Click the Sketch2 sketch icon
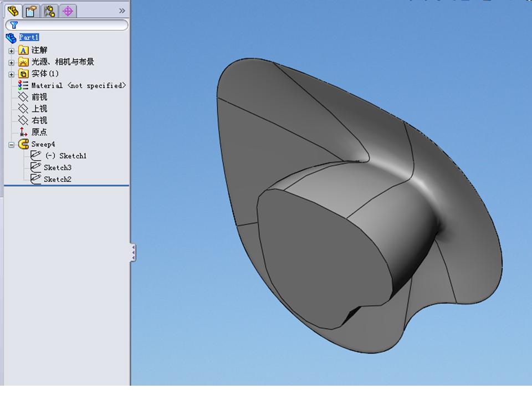 point(35,178)
